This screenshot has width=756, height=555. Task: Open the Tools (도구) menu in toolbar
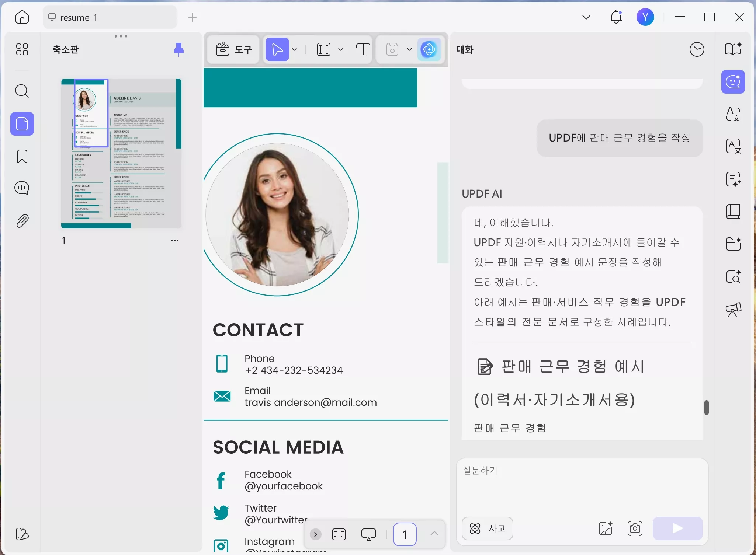click(233, 49)
